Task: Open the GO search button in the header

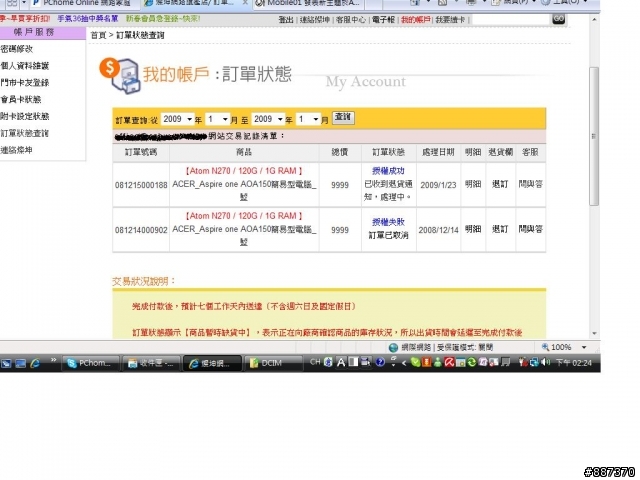Action: click(558, 19)
